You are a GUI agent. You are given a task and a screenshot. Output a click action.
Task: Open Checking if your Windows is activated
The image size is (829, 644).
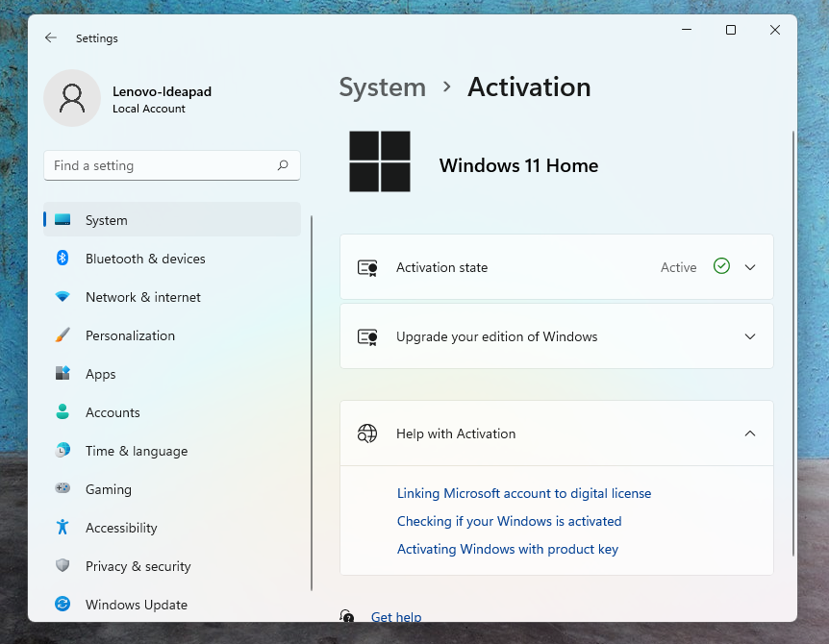[509, 521]
